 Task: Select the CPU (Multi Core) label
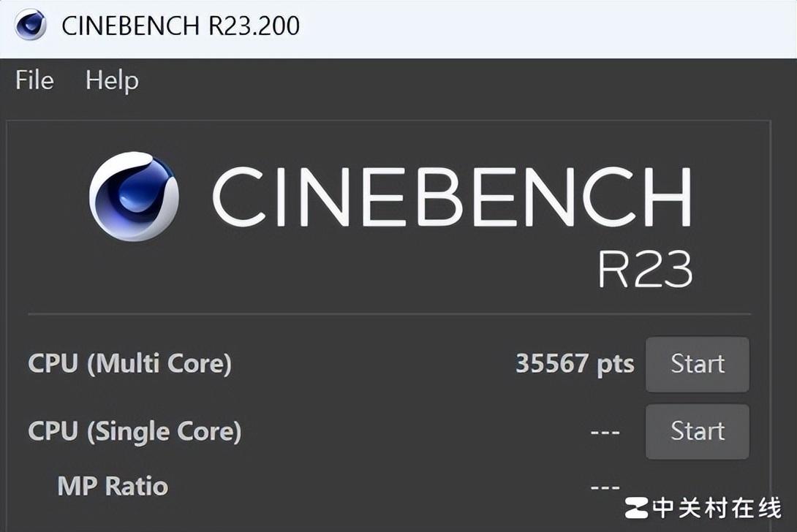click(129, 363)
